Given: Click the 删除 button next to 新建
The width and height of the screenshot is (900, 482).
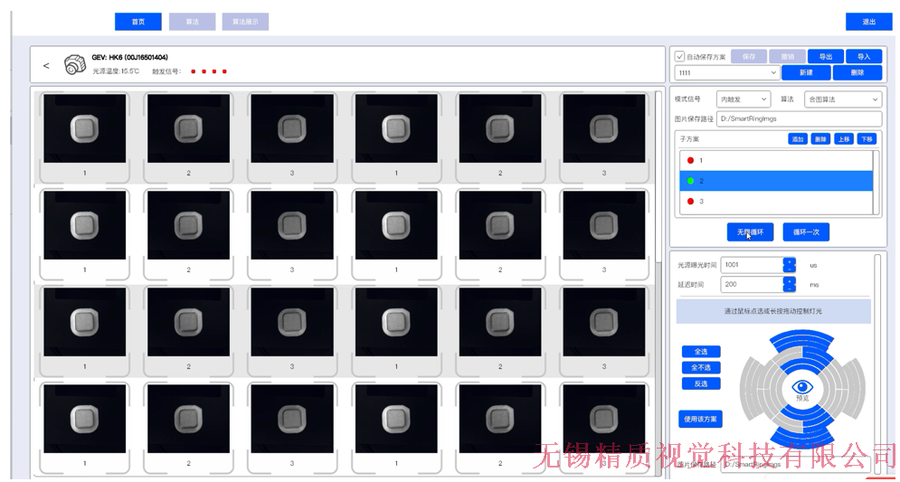Looking at the screenshot, I should [x=858, y=73].
